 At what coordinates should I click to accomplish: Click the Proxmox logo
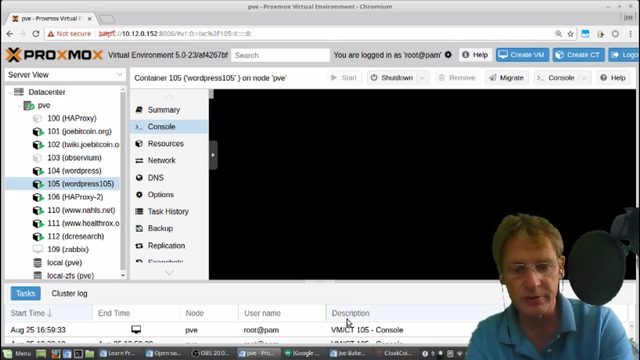click(54, 55)
